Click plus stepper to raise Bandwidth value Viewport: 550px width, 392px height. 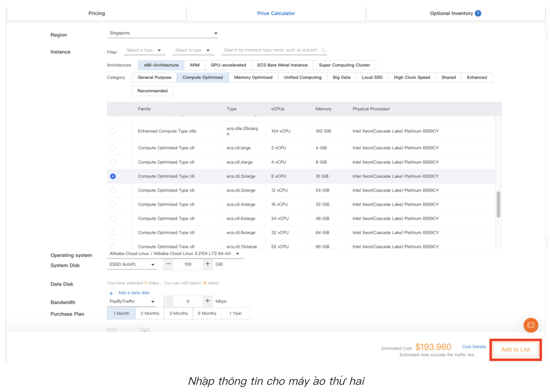coord(207,301)
